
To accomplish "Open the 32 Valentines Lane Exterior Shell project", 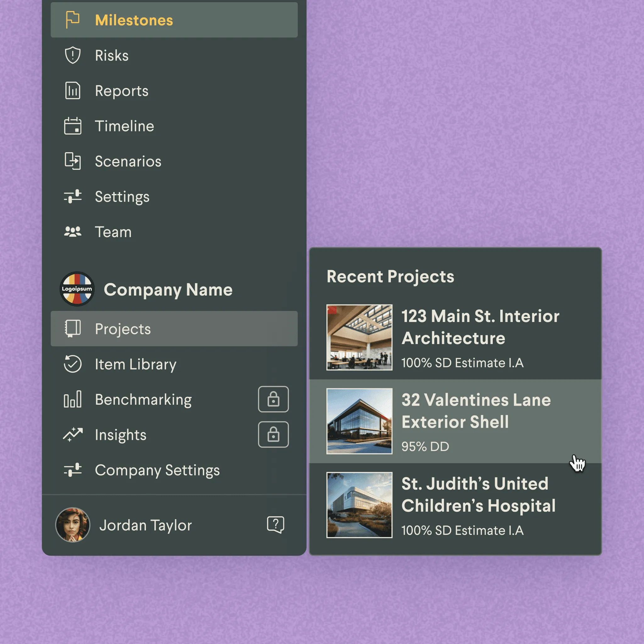I will point(476,411).
